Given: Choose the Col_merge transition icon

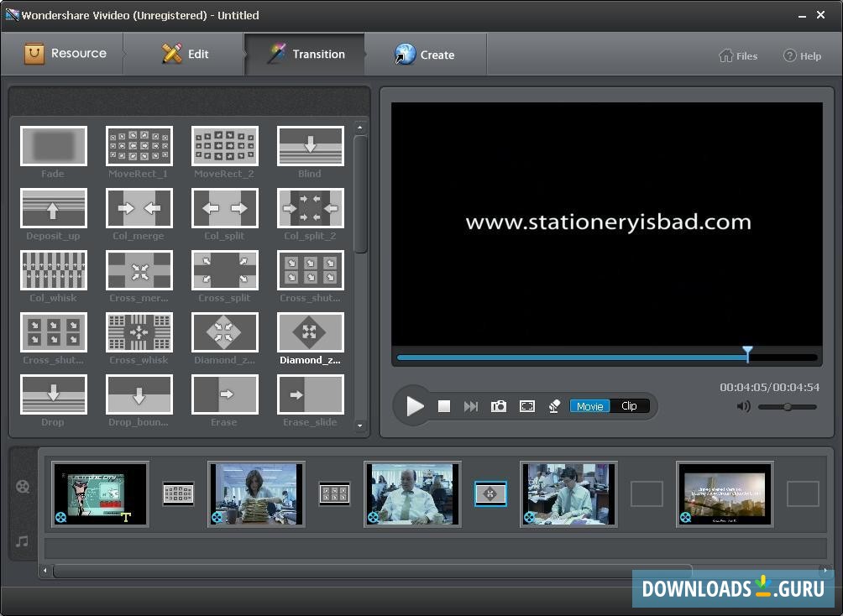Looking at the screenshot, I should (x=139, y=208).
